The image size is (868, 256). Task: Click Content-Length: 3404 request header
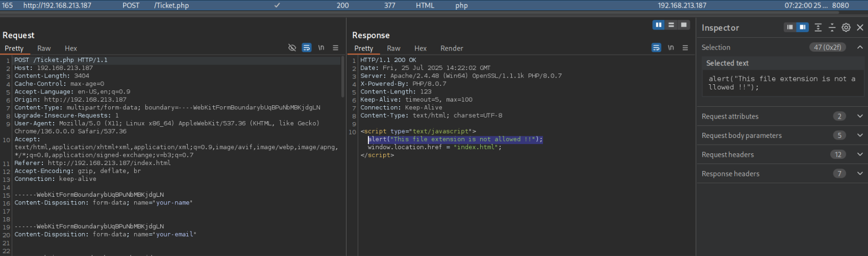(52, 76)
